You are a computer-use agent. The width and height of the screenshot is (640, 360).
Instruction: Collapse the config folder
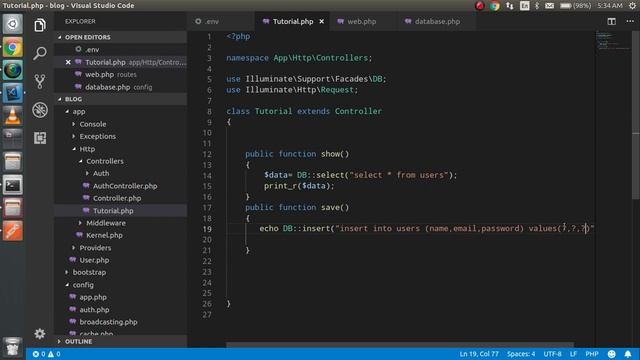tap(67, 285)
